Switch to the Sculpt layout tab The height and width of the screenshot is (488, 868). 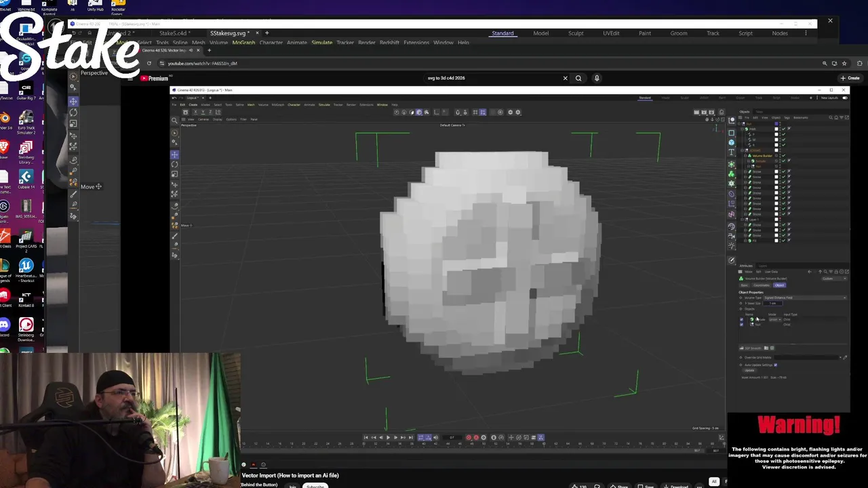(576, 33)
